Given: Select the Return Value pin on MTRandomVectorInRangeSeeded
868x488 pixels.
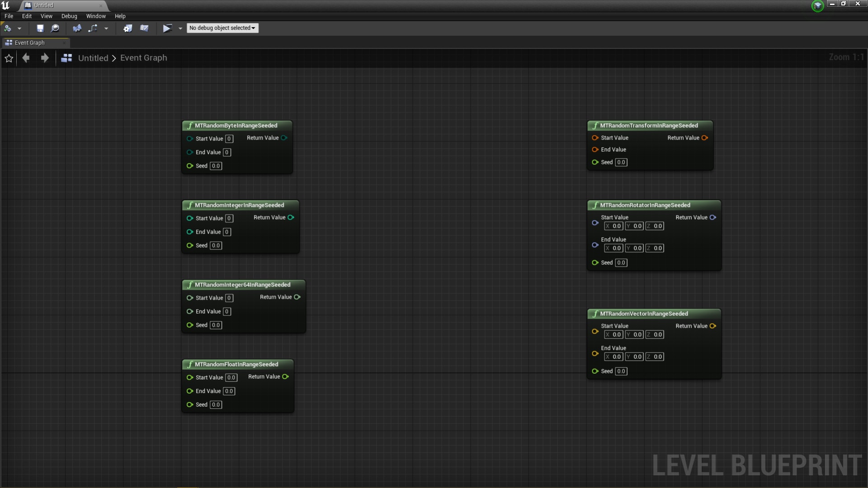Looking at the screenshot, I should pyautogui.click(x=712, y=326).
